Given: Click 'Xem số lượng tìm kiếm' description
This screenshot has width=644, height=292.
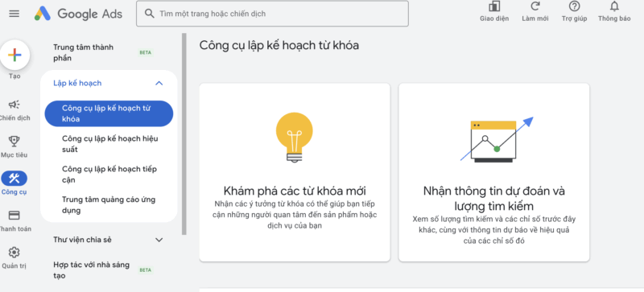Looking at the screenshot, I should (494, 230).
